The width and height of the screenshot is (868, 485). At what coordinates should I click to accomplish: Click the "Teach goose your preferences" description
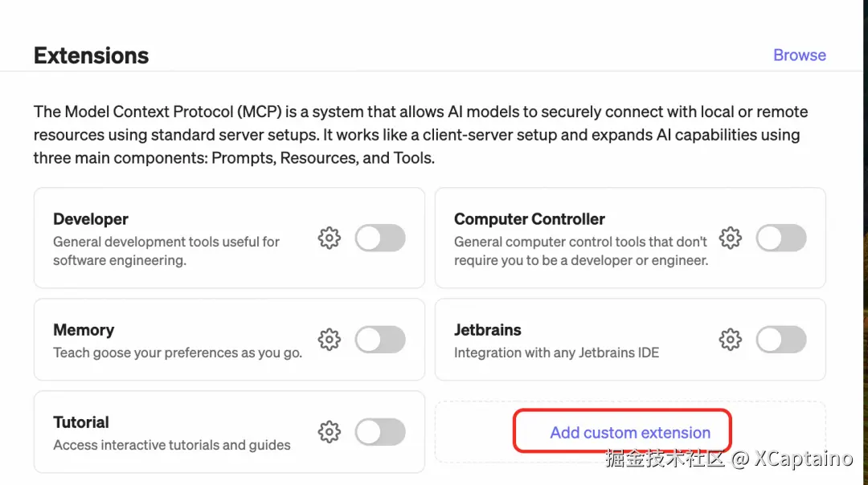pos(178,353)
